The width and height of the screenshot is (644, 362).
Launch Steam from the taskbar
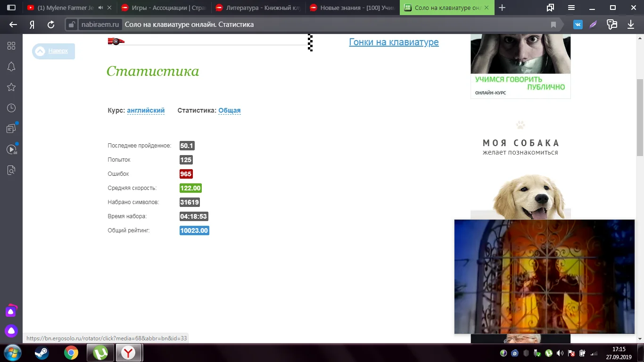(x=41, y=353)
